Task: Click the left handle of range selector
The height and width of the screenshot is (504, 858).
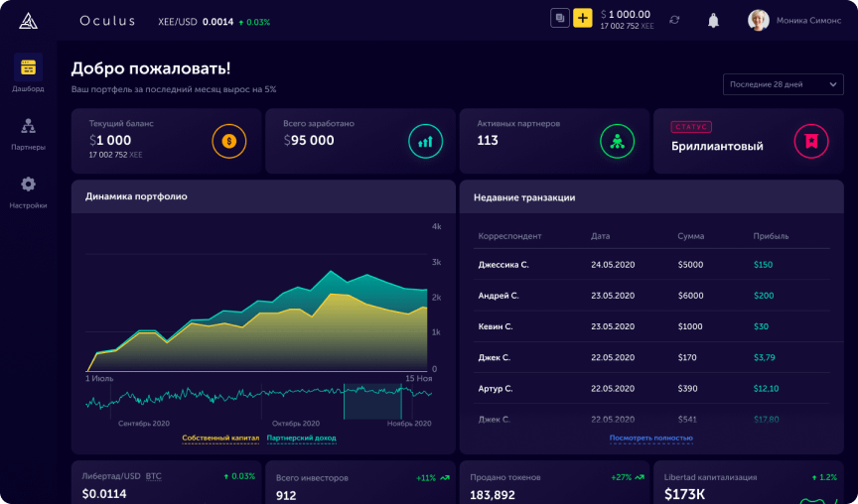Action: [345, 401]
